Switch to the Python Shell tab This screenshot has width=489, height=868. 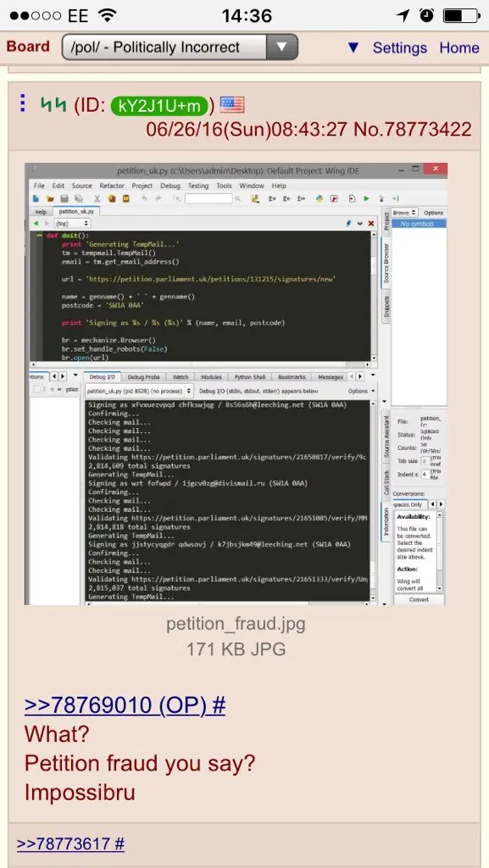[250, 377]
